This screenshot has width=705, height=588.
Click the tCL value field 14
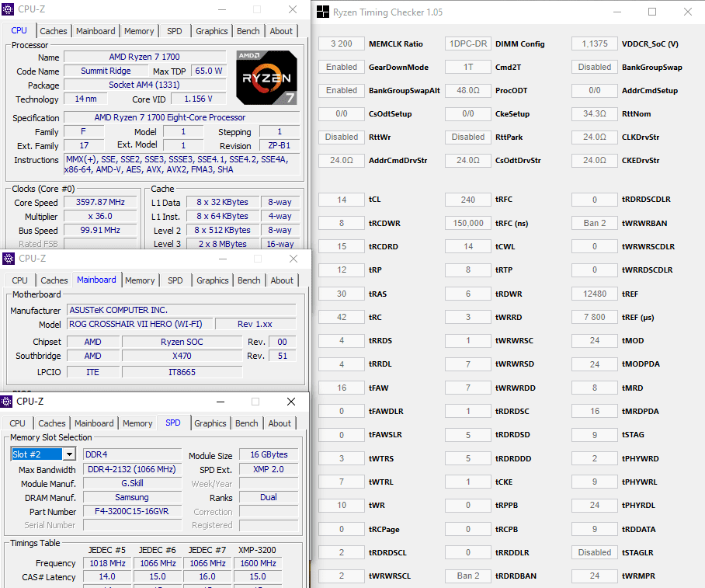click(342, 200)
